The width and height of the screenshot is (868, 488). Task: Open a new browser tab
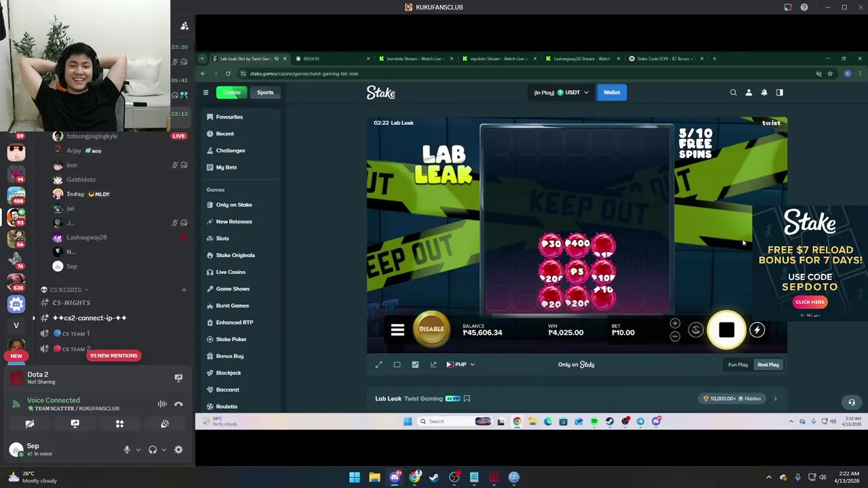(714, 58)
